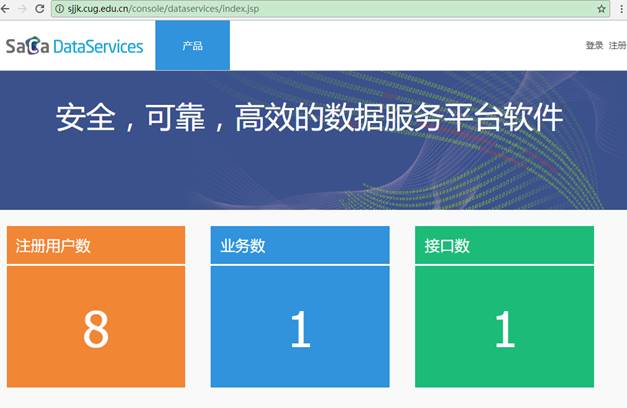Bookmark this page with the star icon
The height and width of the screenshot is (408, 627).
(x=601, y=9)
